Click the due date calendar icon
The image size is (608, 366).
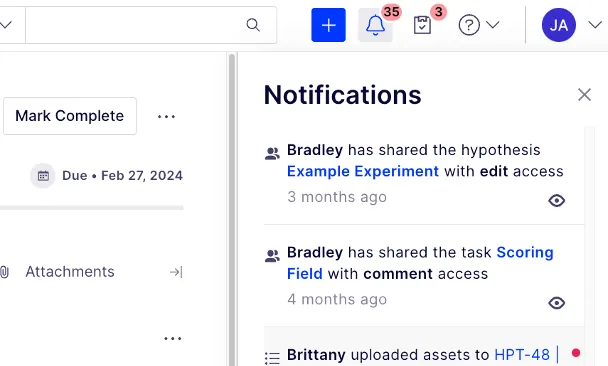tap(43, 176)
